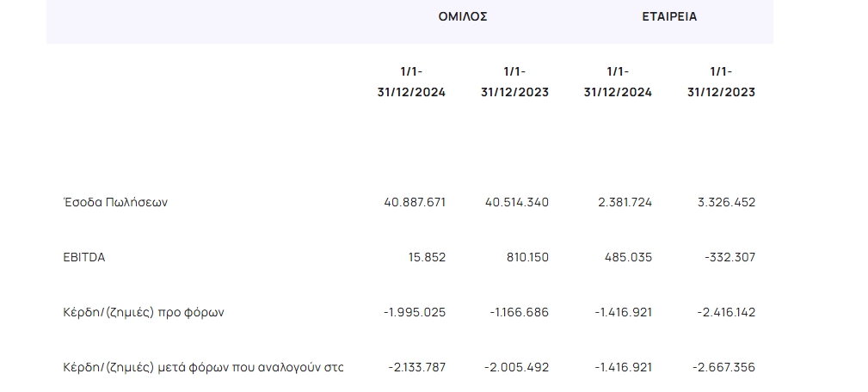This screenshot has height=392, width=868.
Task: Click the company EBITDA value 485.035
Action: 629,257
